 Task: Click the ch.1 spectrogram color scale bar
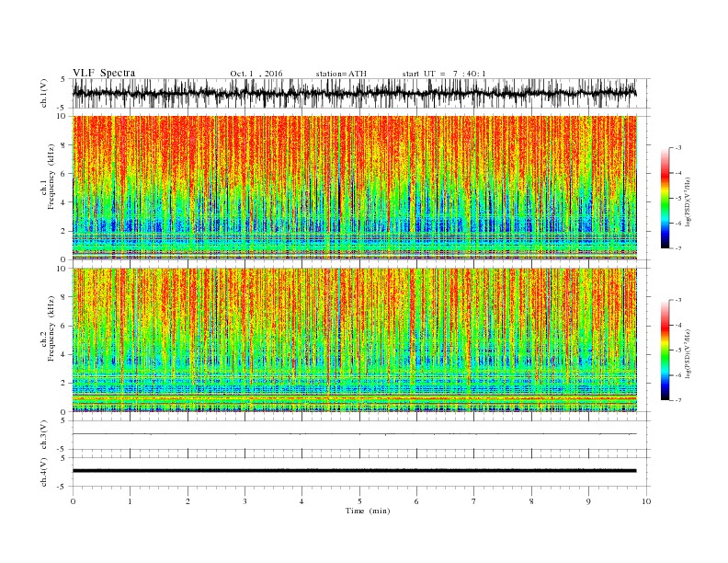(x=665, y=198)
